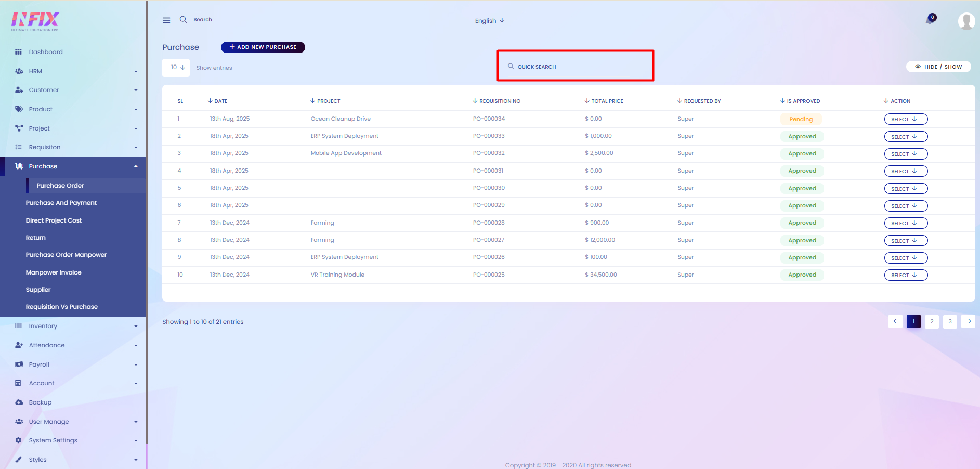Open Return menu item
This screenshot has height=469, width=980.
[35, 238]
